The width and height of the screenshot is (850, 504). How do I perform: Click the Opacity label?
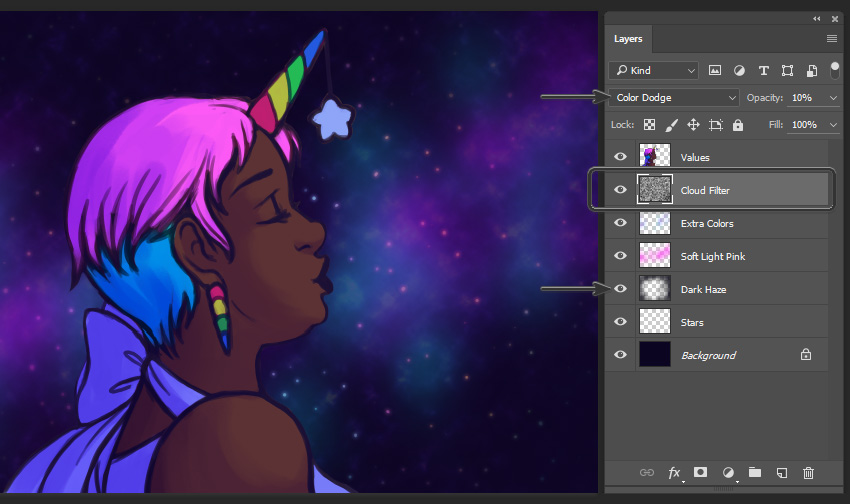pos(764,98)
